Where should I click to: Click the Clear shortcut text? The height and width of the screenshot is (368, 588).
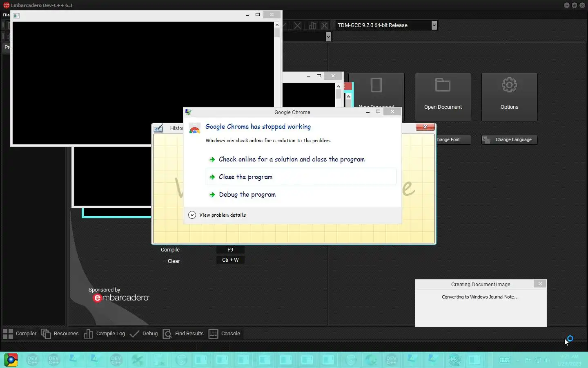[x=174, y=261]
